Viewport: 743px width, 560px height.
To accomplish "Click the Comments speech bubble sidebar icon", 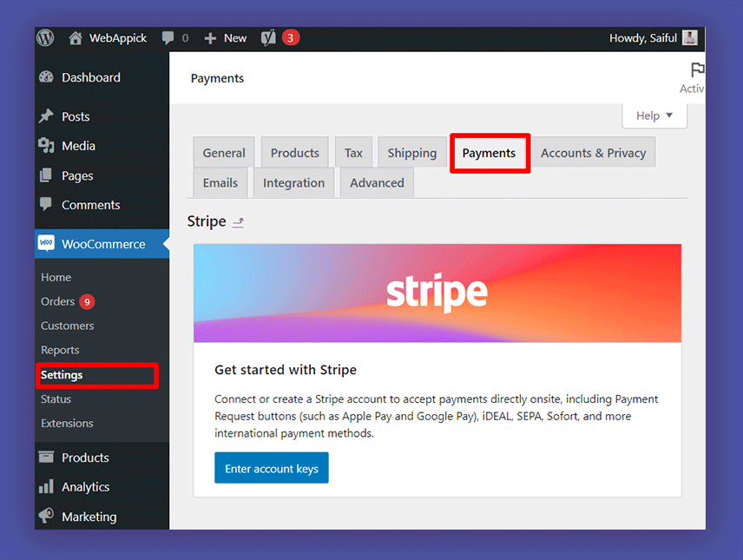I will point(46,204).
